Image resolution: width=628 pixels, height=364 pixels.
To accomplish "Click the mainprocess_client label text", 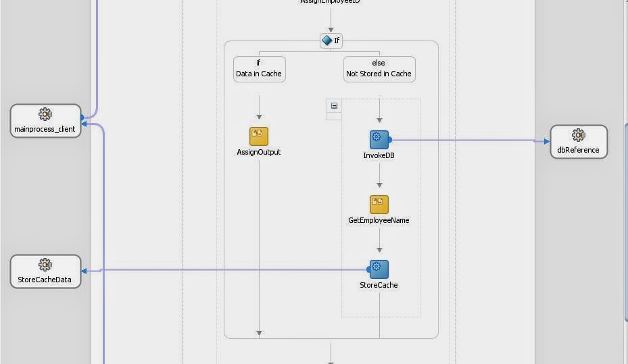I will (45, 129).
